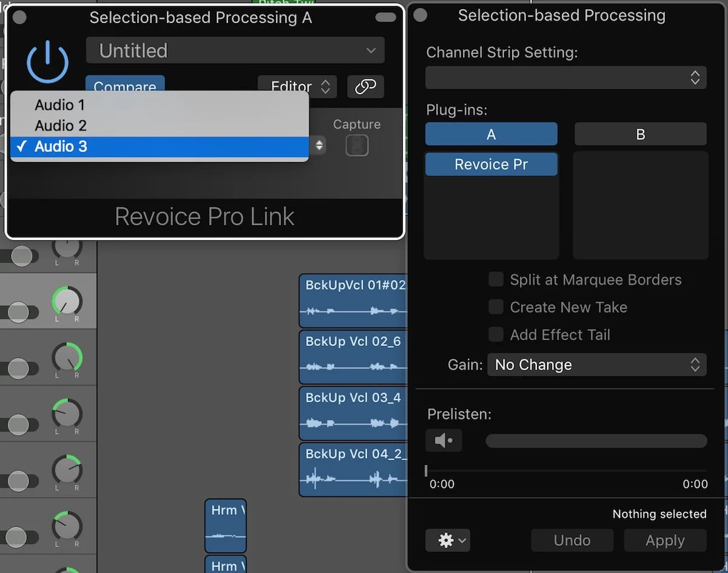Select Audio 1 from the popup list
The height and width of the screenshot is (573, 728).
coord(159,105)
